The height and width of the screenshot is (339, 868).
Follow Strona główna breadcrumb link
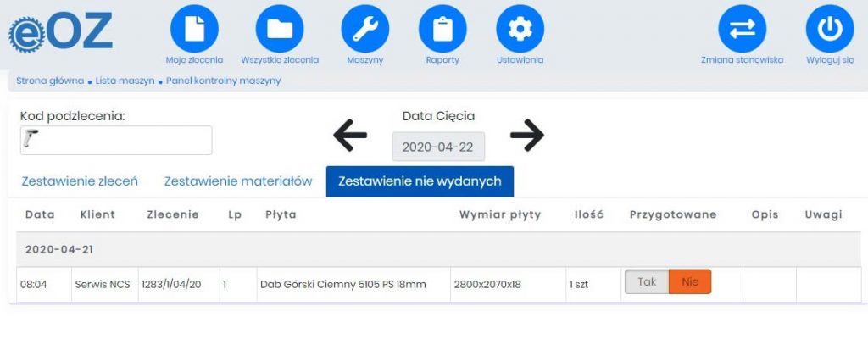[49, 81]
